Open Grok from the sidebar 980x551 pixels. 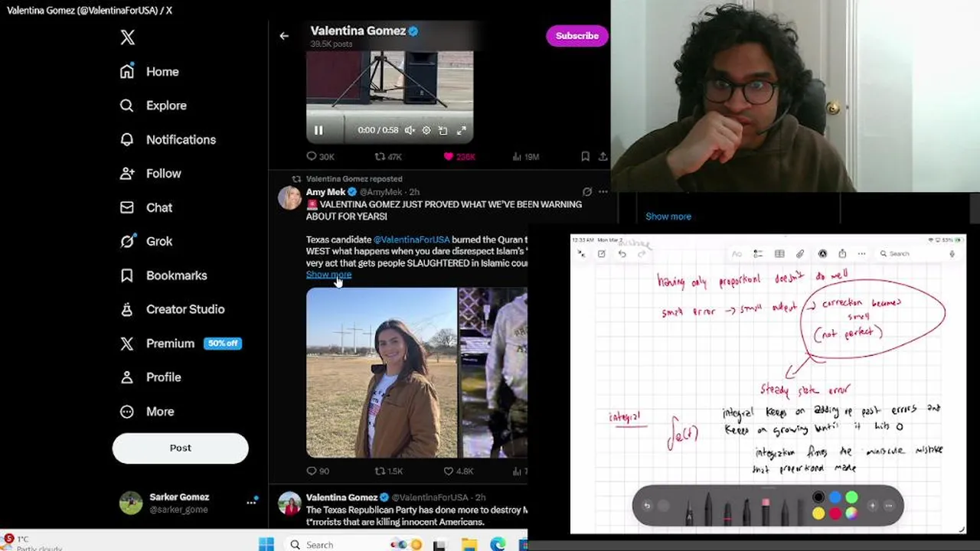click(145, 241)
